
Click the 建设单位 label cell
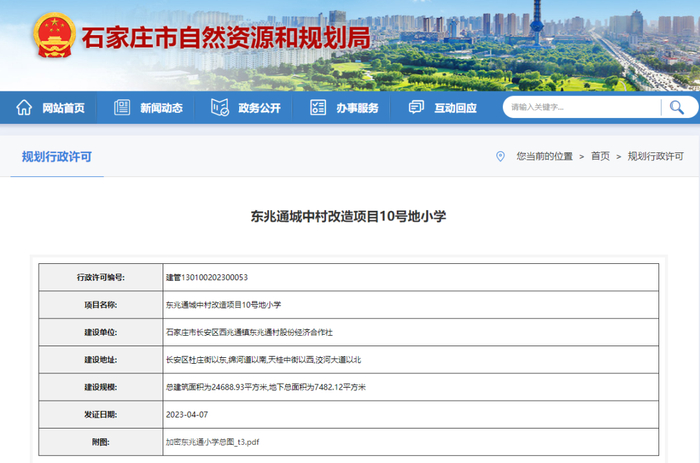pyautogui.click(x=101, y=332)
